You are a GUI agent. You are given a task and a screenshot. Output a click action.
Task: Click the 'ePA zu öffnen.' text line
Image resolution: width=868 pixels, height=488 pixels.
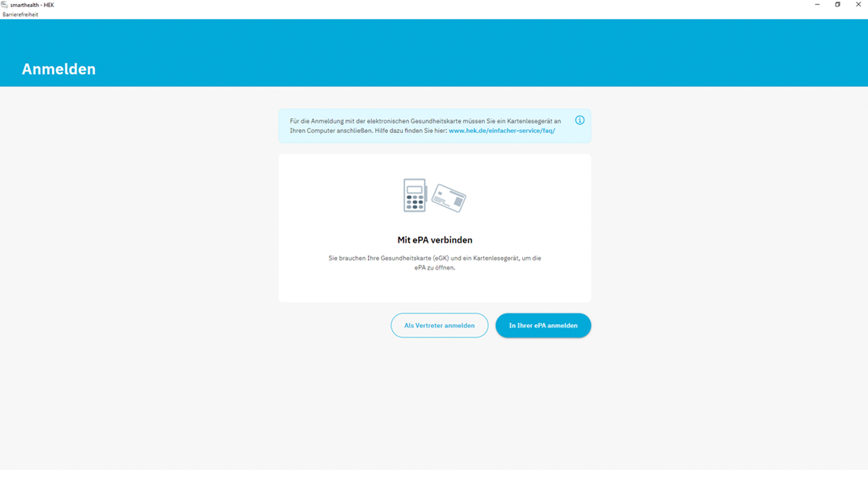pyautogui.click(x=434, y=267)
